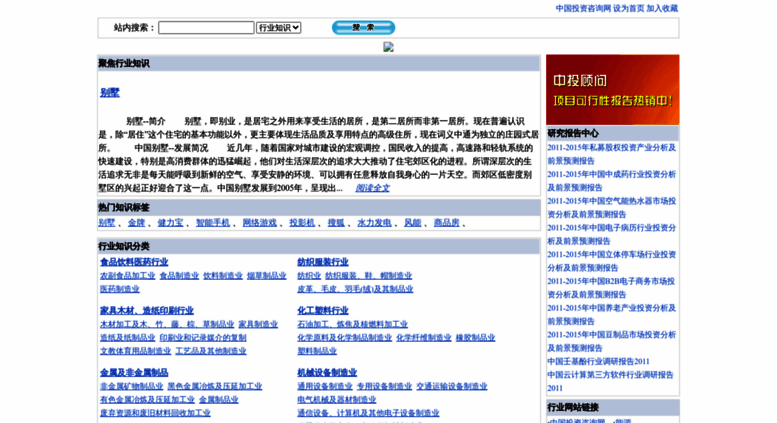777x423 pixels.
Task: Open 有色金属冶炼及压延加工业 link
Action: (147, 400)
